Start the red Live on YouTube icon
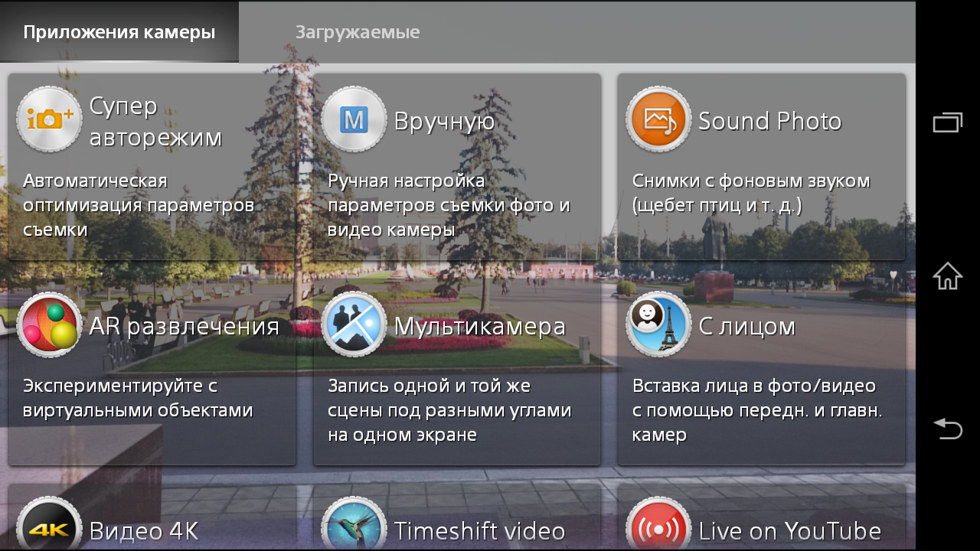 coord(658,527)
